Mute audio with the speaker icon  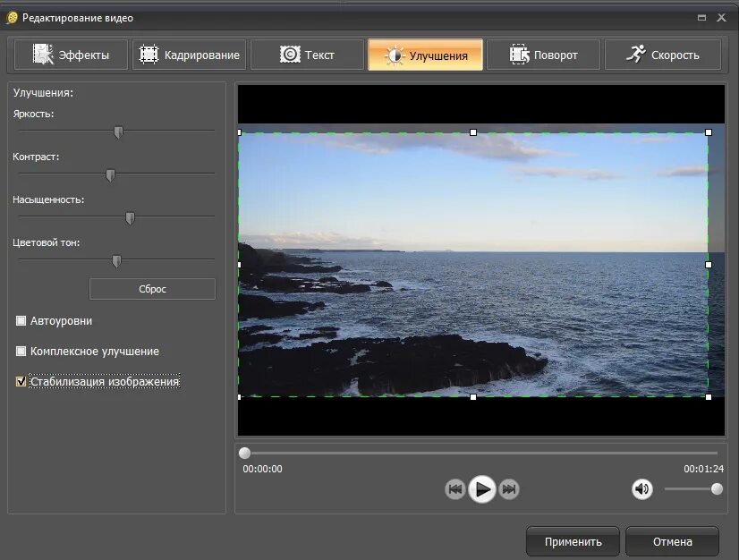[x=641, y=488]
